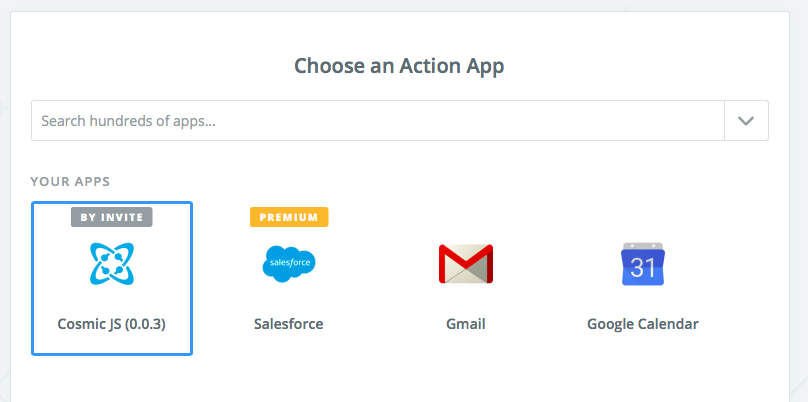Screen dimensions: 808x402
Task: Click the Cosmic JS (0.0.3) label
Action: (x=112, y=324)
